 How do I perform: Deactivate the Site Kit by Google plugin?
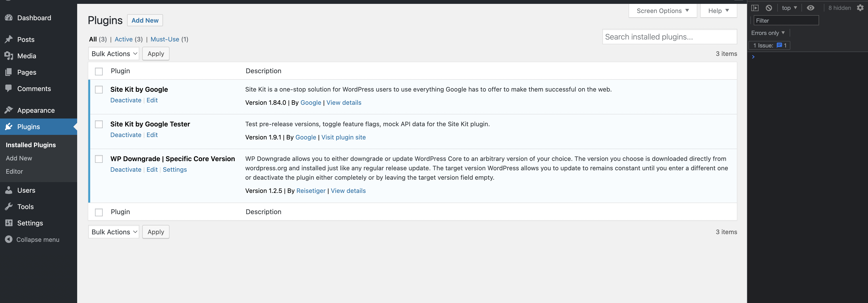point(126,100)
